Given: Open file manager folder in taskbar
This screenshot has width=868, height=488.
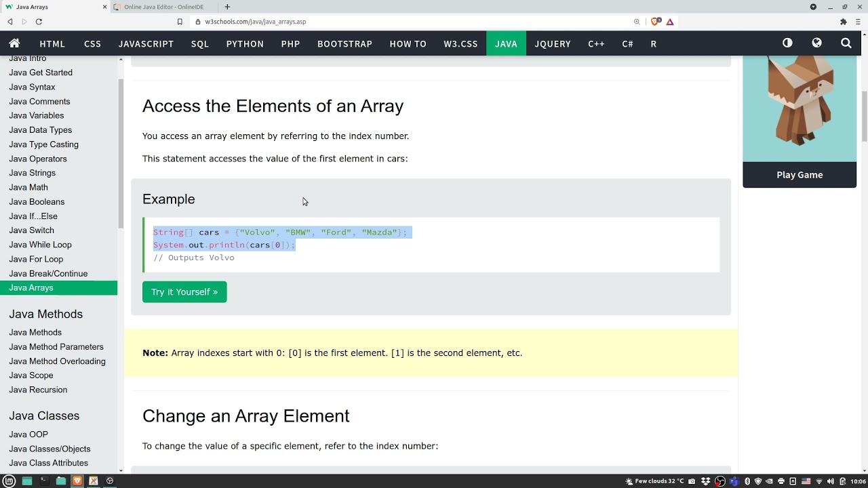Looking at the screenshot, I should [x=60, y=481].
